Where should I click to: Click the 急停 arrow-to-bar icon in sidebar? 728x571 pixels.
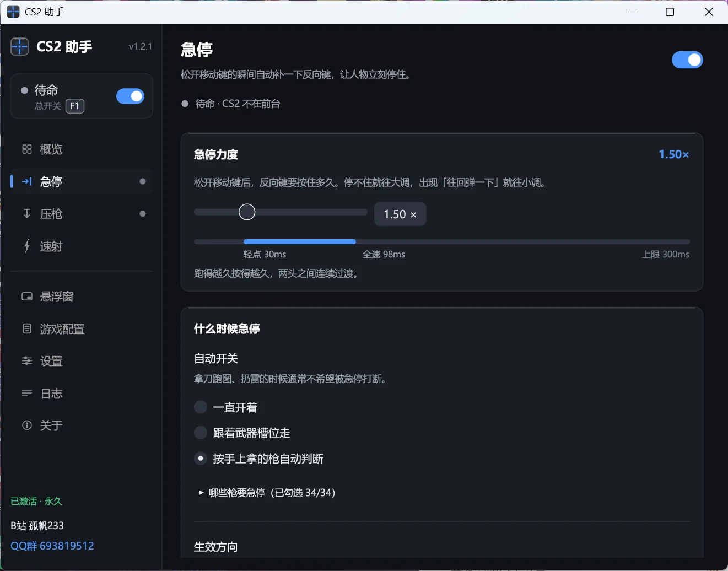click(26, 181)
